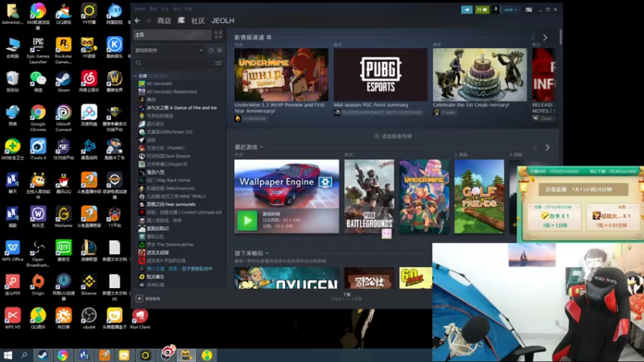The height and width of the screenshot is (362, 644).
Task: Switch to Big Picture mode icon
Action: pos(529,10)
